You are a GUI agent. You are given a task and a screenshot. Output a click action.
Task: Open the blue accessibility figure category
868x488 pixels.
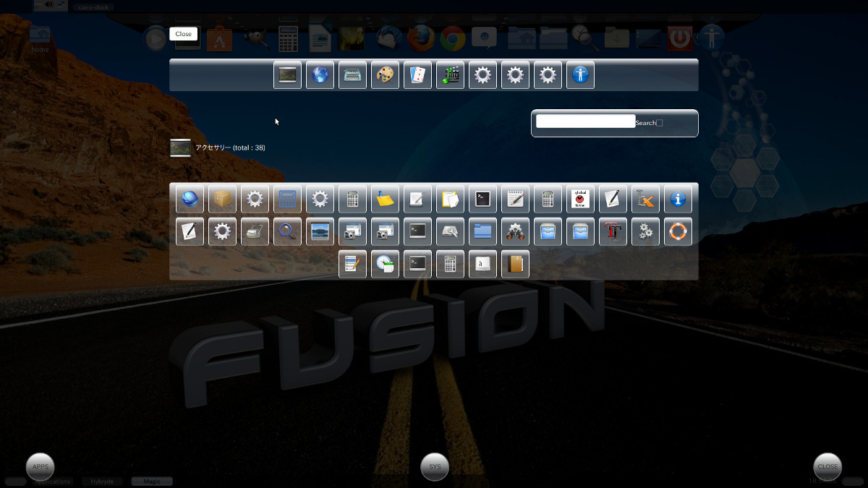[x=580, y=75]
